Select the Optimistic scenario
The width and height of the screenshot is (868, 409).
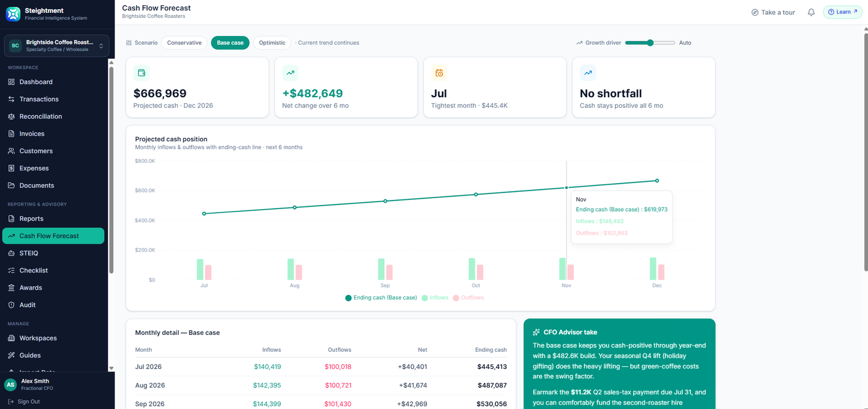coord(272,43)
